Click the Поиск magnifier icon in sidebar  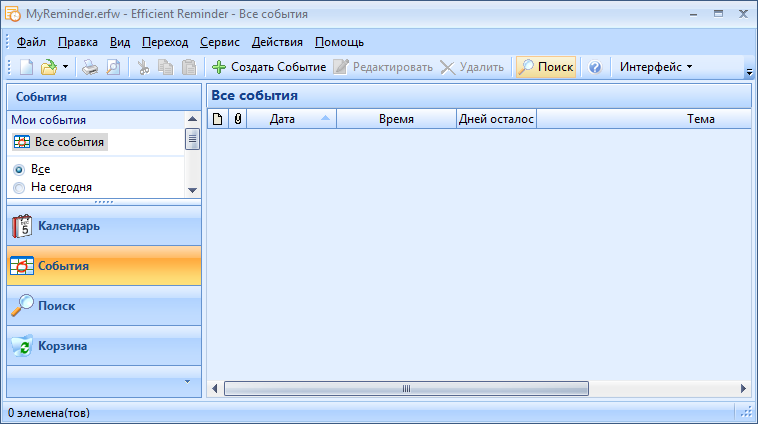point(22,306)
